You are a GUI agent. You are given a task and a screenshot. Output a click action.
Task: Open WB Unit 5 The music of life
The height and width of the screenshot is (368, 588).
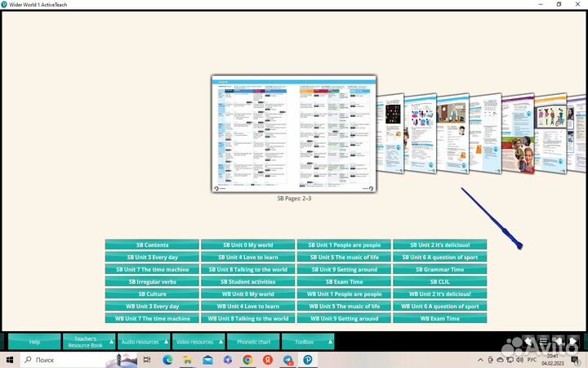344,306
